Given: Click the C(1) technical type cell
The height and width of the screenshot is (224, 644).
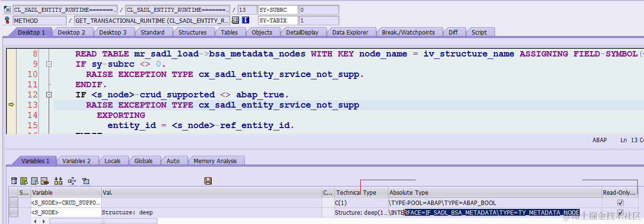Looking at the screenshot, I should point(361,203).
